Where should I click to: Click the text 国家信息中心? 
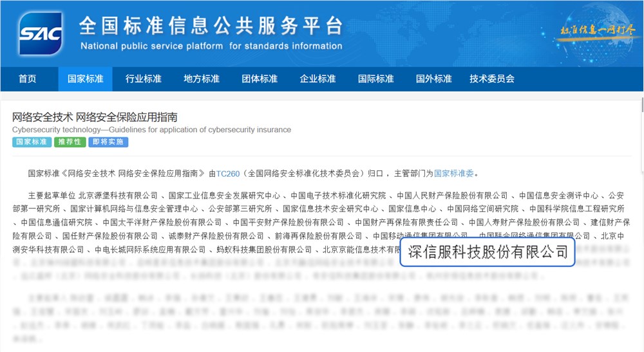[413, 209]
